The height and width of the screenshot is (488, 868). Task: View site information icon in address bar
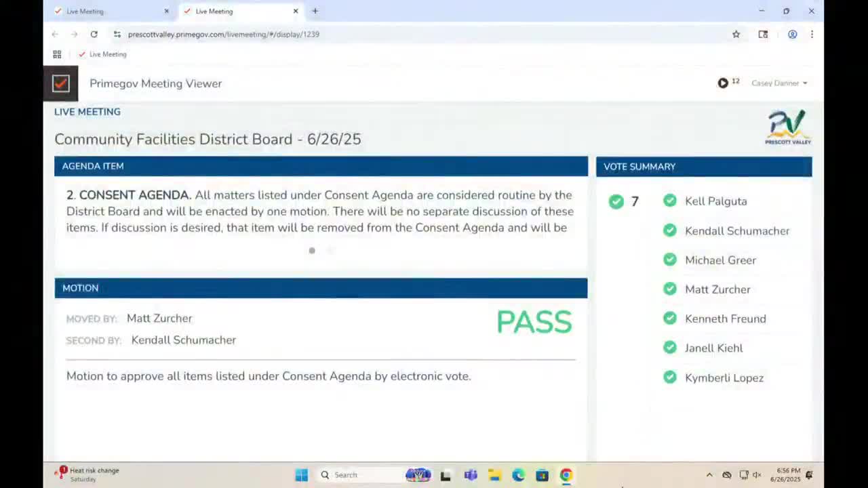coord(117,34)
